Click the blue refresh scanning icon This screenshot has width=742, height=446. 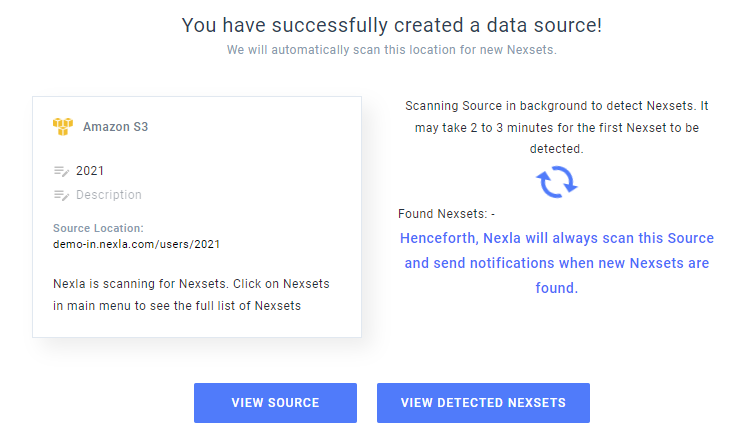pyautogui.click(x=556, y=182)
